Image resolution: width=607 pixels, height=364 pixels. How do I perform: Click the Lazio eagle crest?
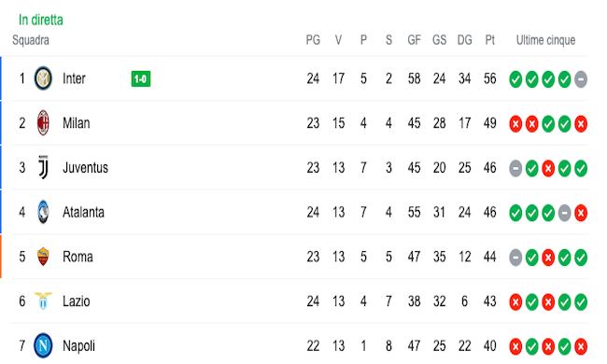coord(43,301)
